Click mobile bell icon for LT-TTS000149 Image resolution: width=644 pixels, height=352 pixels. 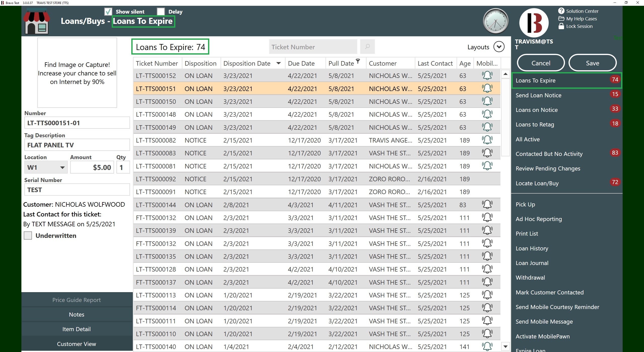487,127
